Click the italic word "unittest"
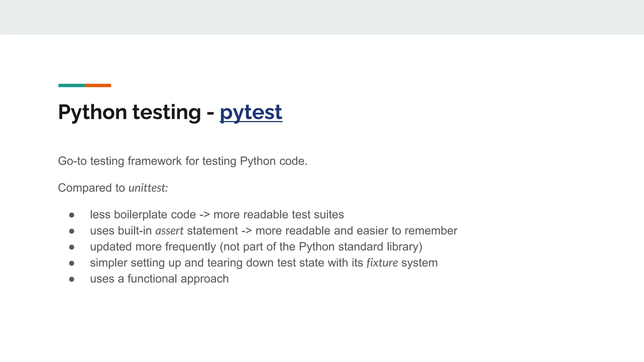 tap(147, 188)
